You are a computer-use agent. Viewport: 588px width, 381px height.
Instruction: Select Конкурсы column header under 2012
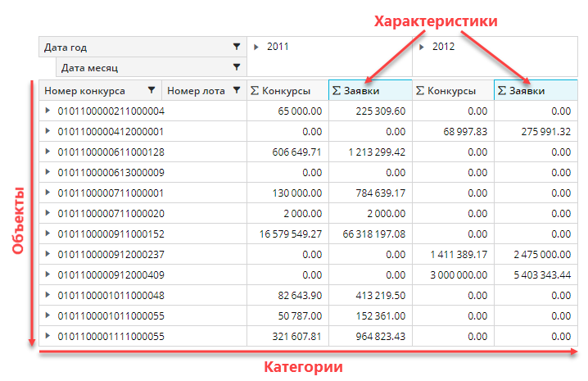coord(452,90)
